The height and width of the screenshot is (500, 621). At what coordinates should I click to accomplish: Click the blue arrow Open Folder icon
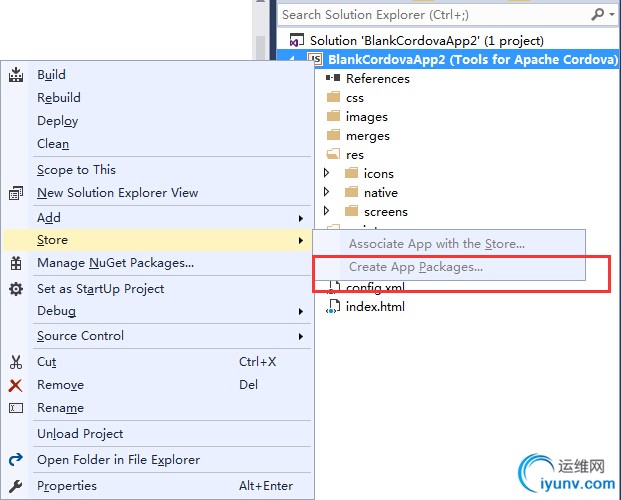click(x=16, y=460)
